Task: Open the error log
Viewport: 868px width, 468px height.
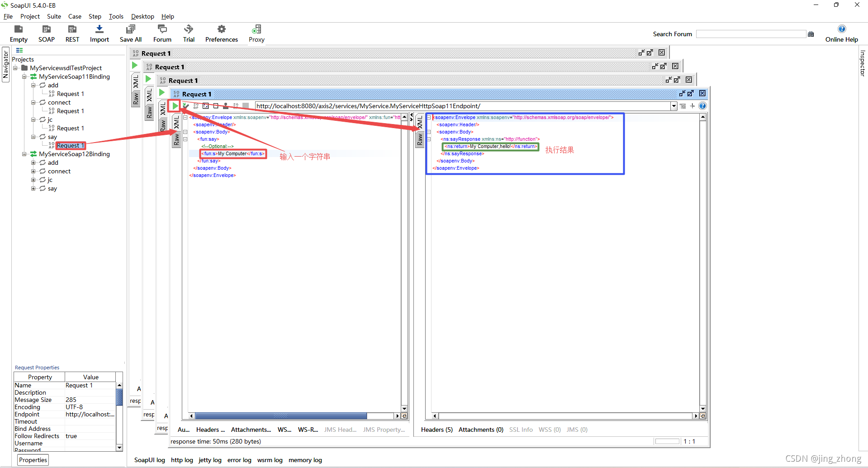Action: point(239,460)
